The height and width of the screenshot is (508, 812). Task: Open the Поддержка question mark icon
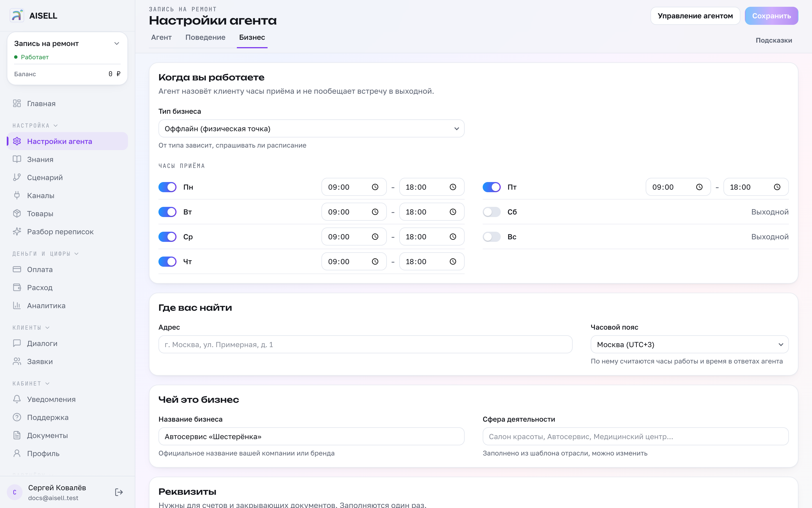(17, 417)
